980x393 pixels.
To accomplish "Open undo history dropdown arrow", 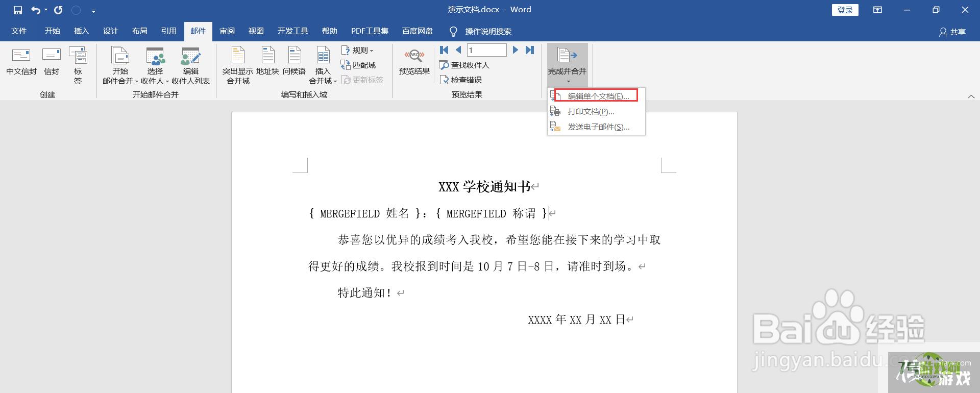I will (x=46, y=10).
